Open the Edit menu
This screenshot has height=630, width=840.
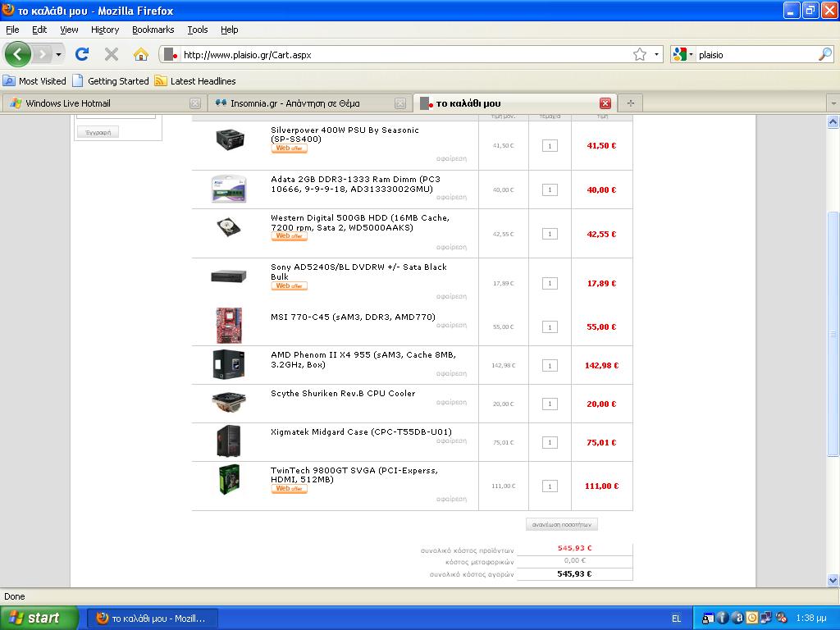point(39,30)
